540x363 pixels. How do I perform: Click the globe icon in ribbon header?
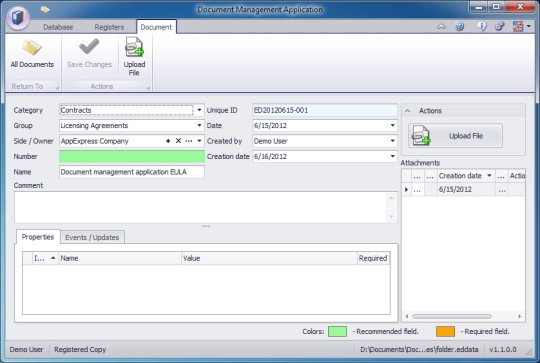click(x=459, y=26)
